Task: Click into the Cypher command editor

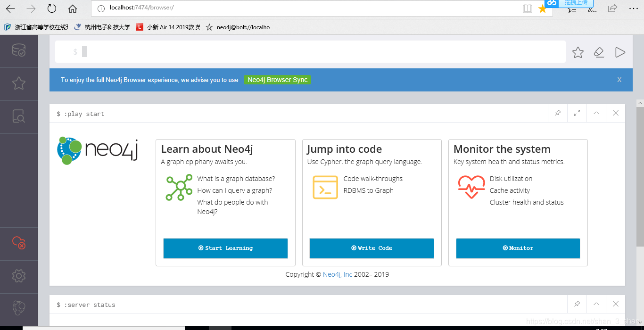Action: [310, 52]
